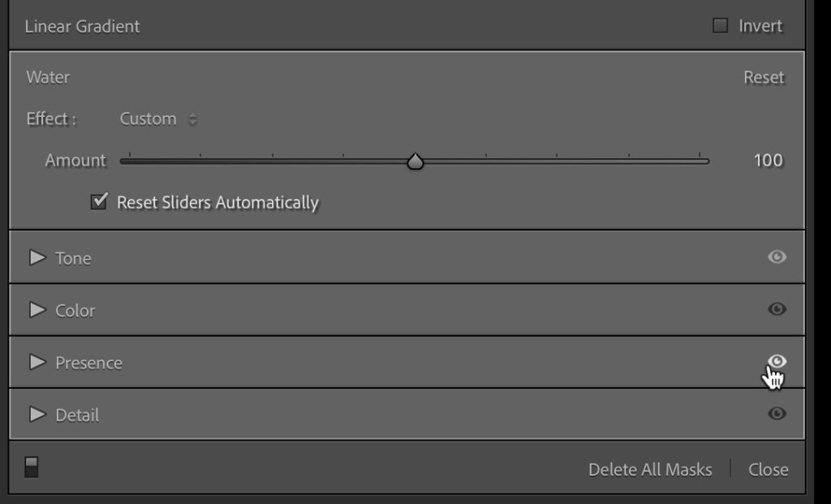Screen dimensions: 831x504
Task: Click the Effect dropdown arrows icon
Action: pyautogui.click(x=193, y=119)
